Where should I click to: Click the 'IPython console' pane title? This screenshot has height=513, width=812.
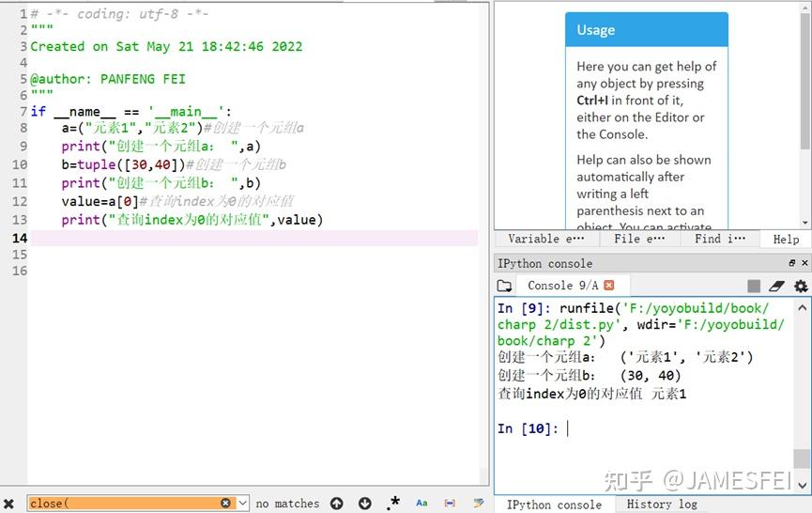click(x=544, y=263)
